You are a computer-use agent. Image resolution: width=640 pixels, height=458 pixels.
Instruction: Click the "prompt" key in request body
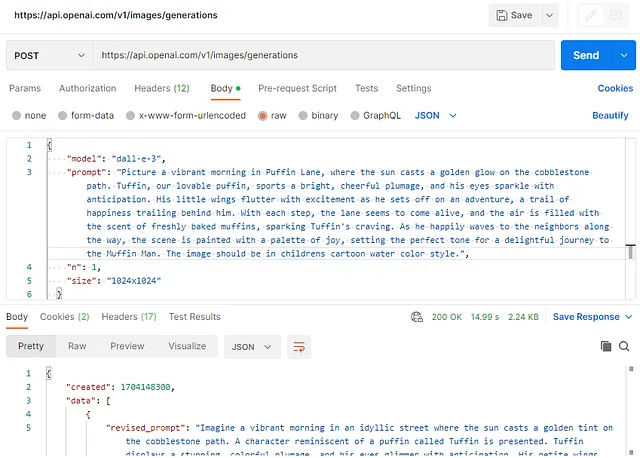[87, 172]
